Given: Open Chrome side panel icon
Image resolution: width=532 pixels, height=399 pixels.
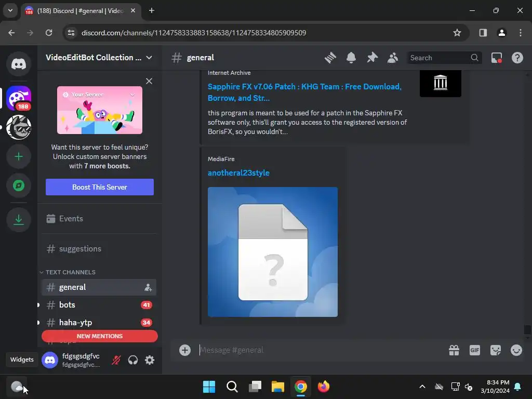Looking at the screenshot, I should [x=483, y=33].
